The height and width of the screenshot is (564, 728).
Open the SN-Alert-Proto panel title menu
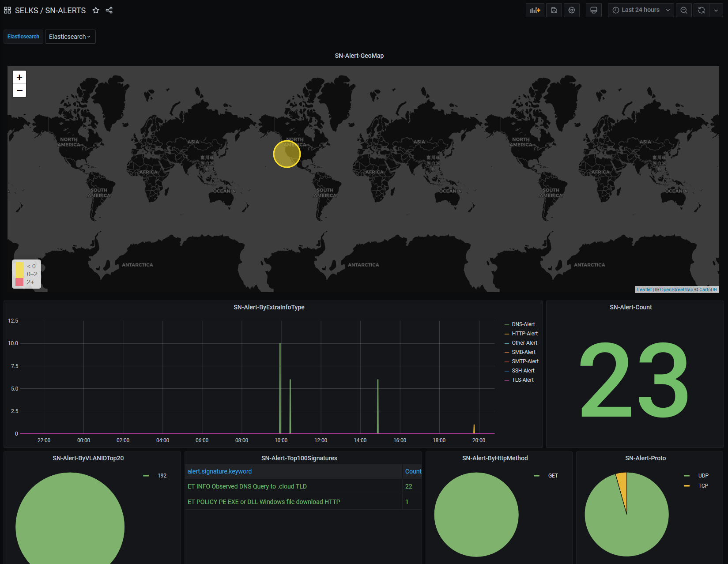[645, 458]
